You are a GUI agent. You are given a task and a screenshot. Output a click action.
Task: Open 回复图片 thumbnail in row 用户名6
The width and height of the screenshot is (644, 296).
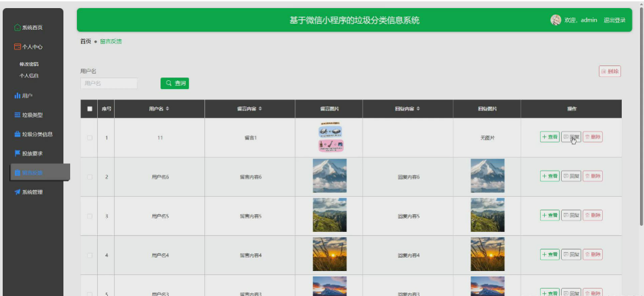[x=488, y=176]
